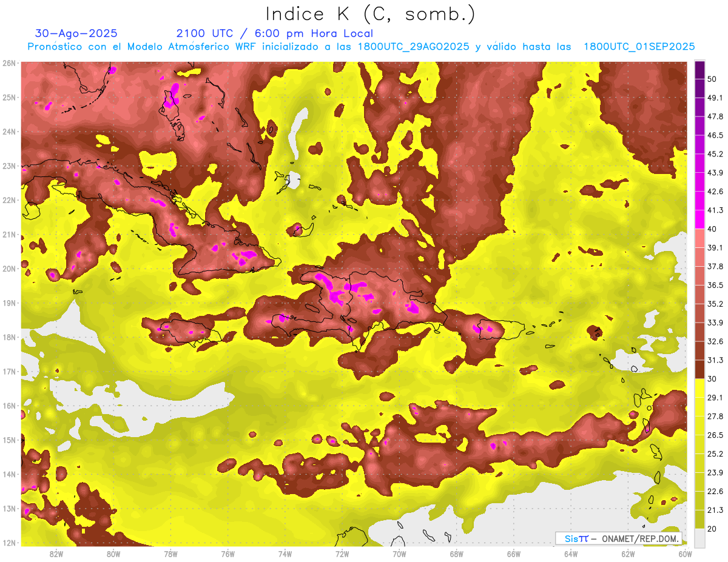Click the 19N latitude label

9,303
